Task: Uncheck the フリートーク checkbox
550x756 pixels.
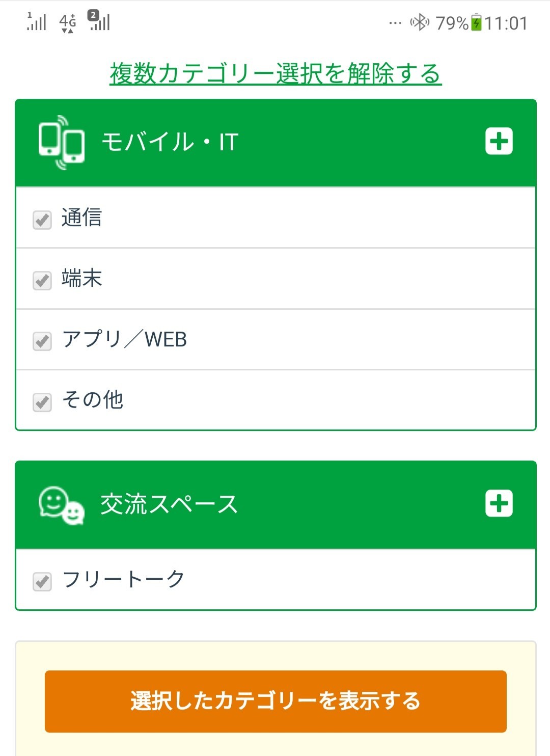Action: tap(42, 581)
